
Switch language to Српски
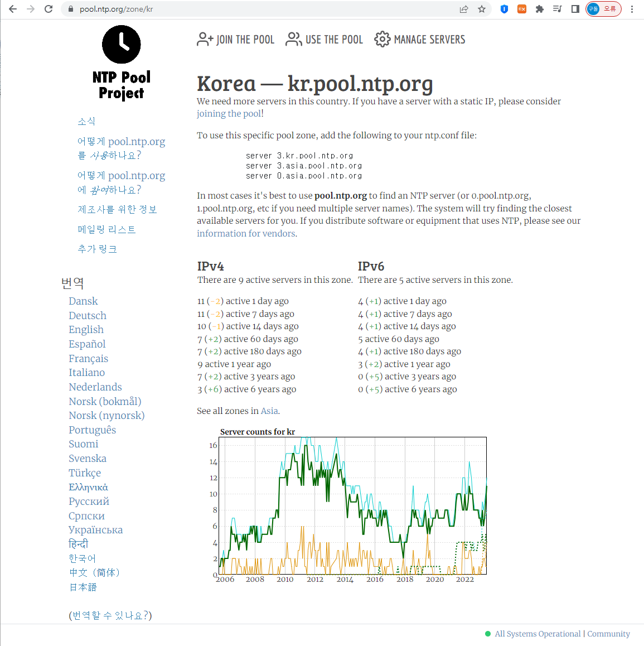86,516
